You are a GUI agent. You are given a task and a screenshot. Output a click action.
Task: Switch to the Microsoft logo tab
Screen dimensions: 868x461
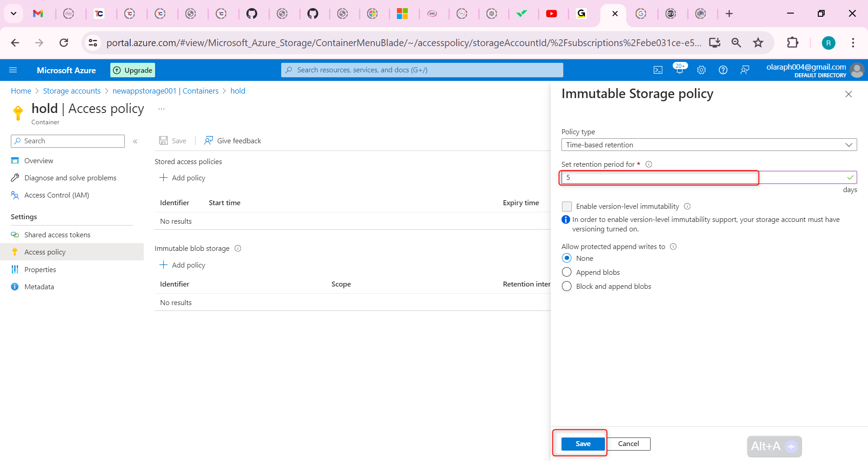[x=402, y=14]
